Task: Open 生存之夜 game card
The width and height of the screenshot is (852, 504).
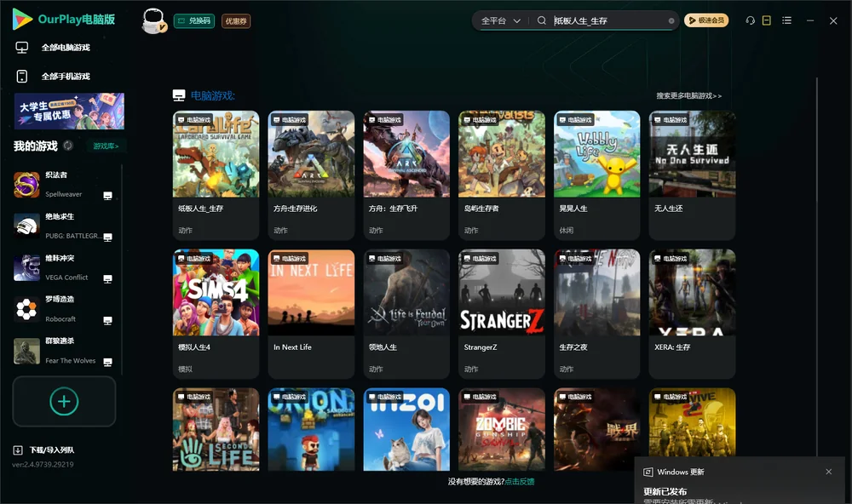Action: 596,313
